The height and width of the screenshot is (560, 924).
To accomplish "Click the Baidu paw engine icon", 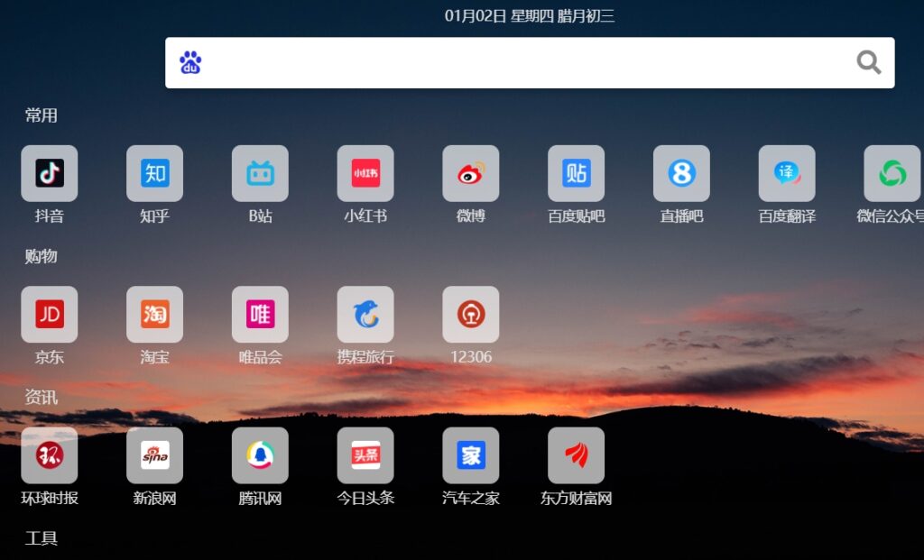I will [190, 62].
